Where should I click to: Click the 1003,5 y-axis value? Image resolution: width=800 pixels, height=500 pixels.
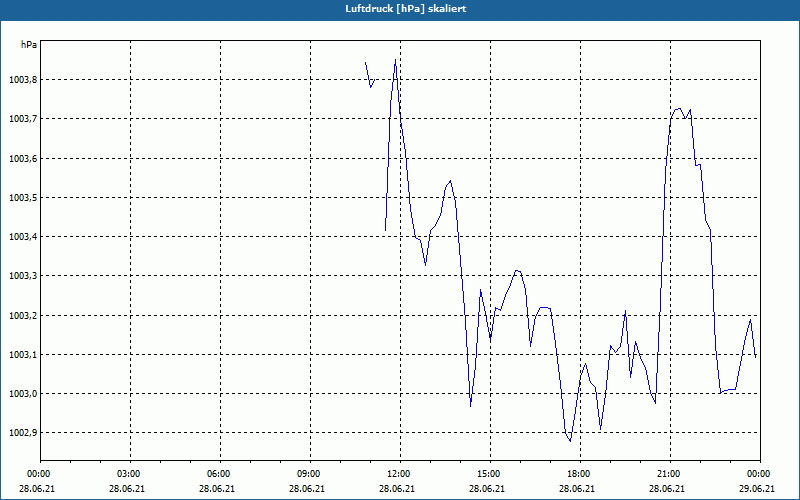(23, 197)
